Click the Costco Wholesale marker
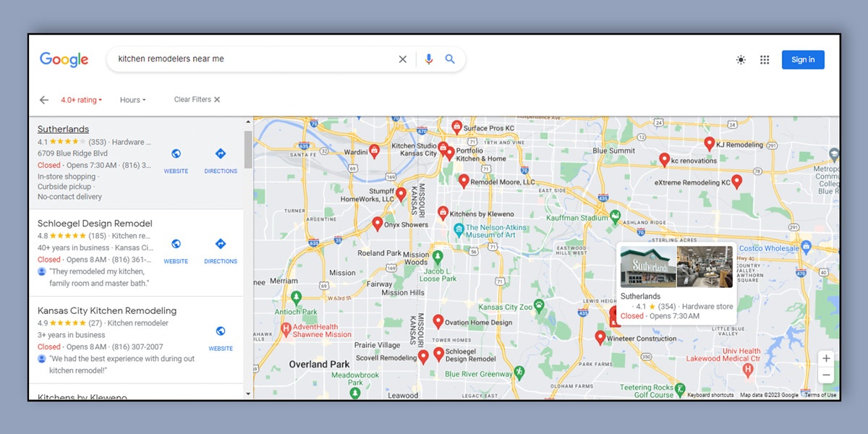 point(807,247)
